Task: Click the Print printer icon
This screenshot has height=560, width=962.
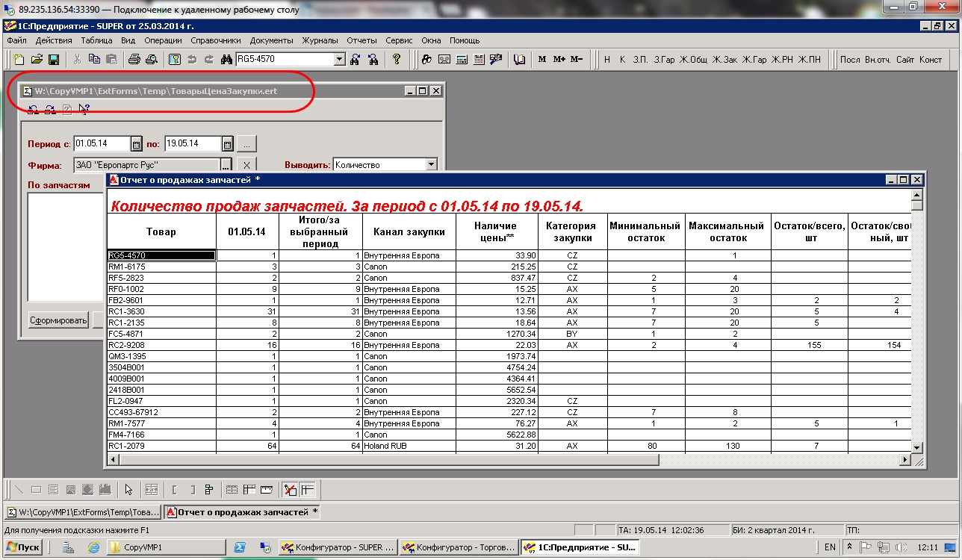Action: tap(134, 60)
